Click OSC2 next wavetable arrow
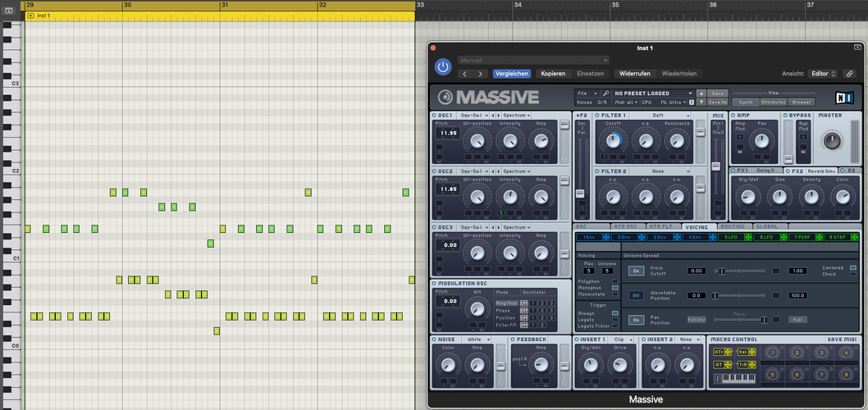This screenshot has height=410, width=868. pyautogui.click(x=499, y=171)
